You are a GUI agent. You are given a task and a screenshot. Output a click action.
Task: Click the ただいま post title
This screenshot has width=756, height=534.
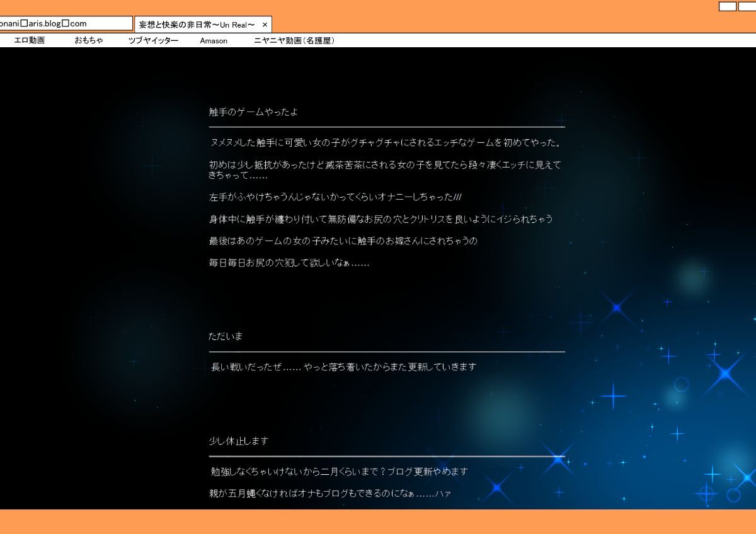226,336
